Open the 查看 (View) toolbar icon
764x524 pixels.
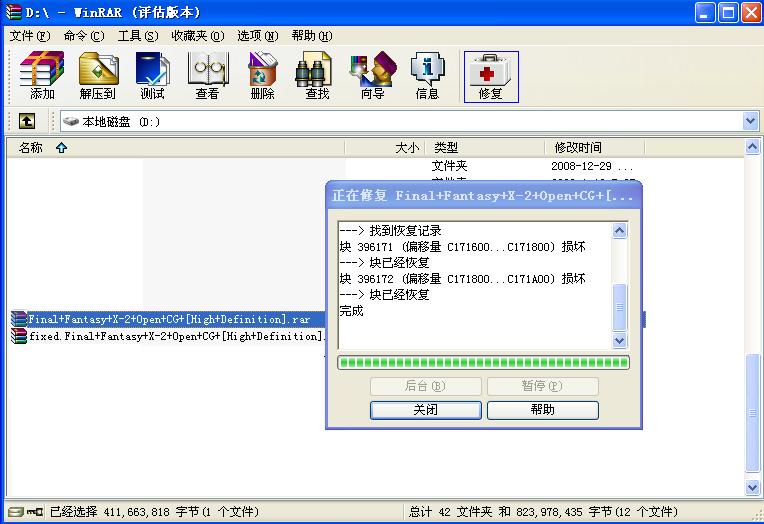click(x=207, y=76)
